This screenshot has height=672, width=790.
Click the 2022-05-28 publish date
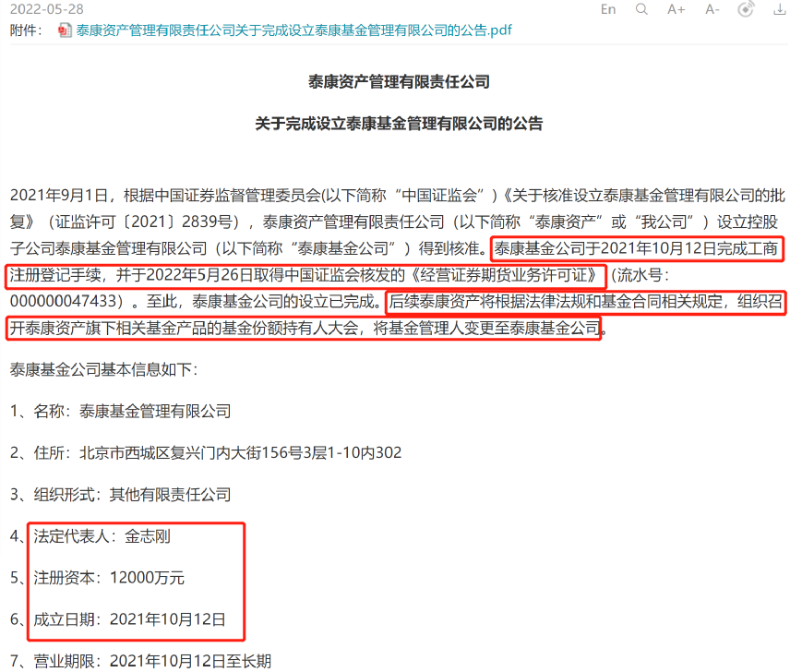click(x=47, y=9)
